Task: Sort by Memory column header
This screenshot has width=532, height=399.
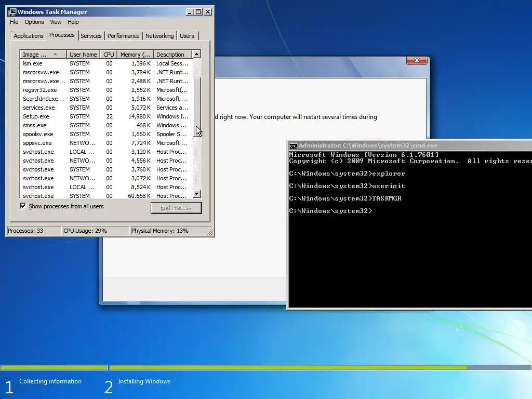Action: point(136,54)
